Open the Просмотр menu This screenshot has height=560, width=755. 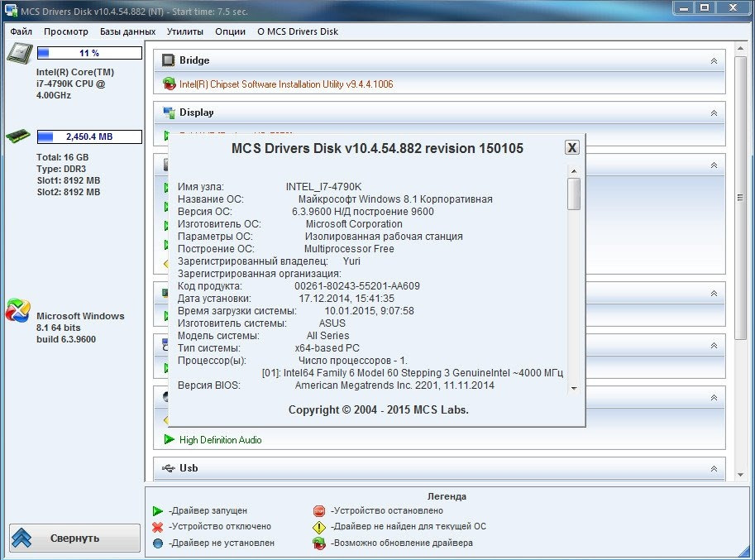click(66, 31)
